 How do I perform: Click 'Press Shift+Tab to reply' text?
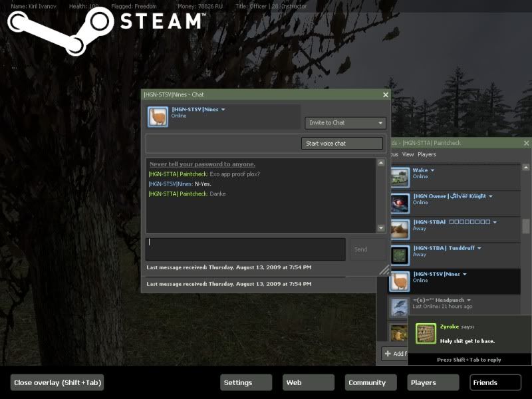pyautogui.click(x=469, y=360)
